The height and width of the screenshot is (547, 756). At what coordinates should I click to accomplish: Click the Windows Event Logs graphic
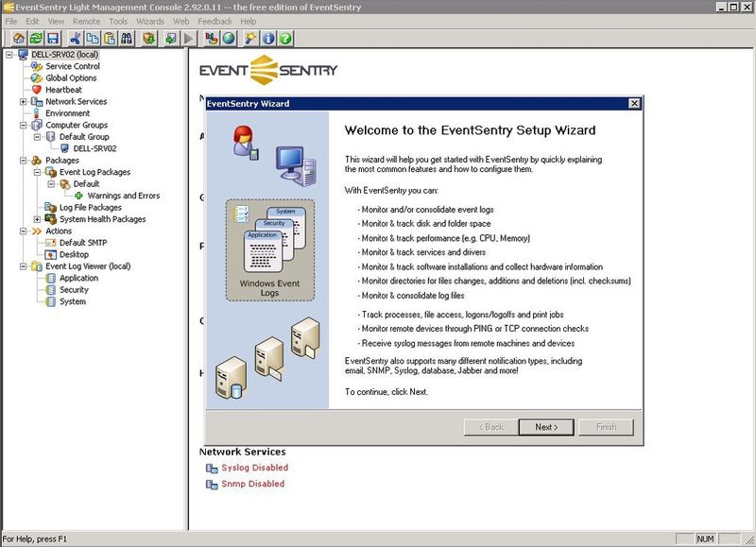click(x=270, y=250)
